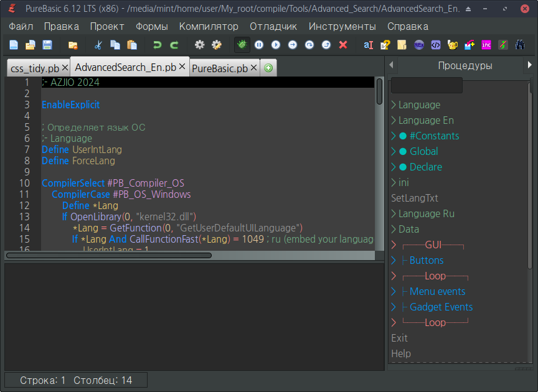Click the plain gear compile icon
Screen dimensions: 538x392
click(200, 45)
